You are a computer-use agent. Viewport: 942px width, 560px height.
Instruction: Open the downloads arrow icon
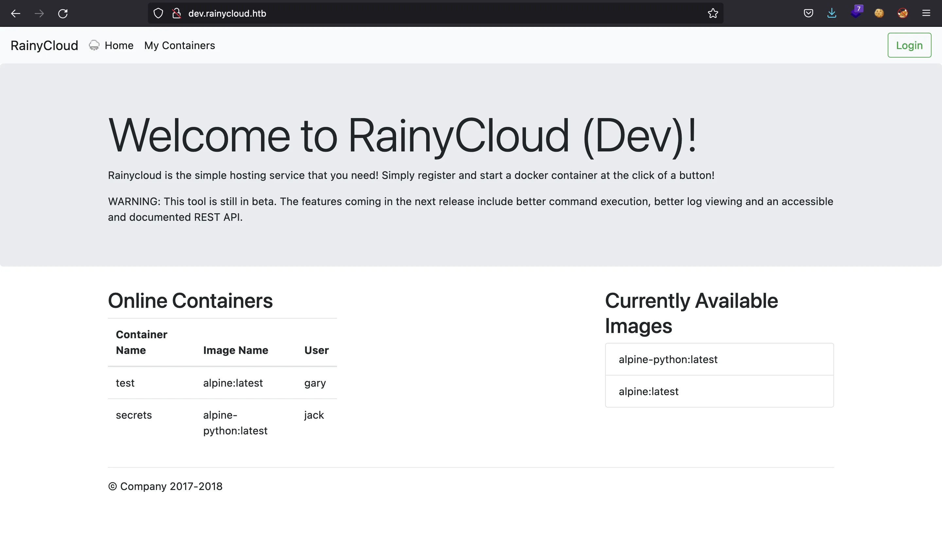coord(832,13)
